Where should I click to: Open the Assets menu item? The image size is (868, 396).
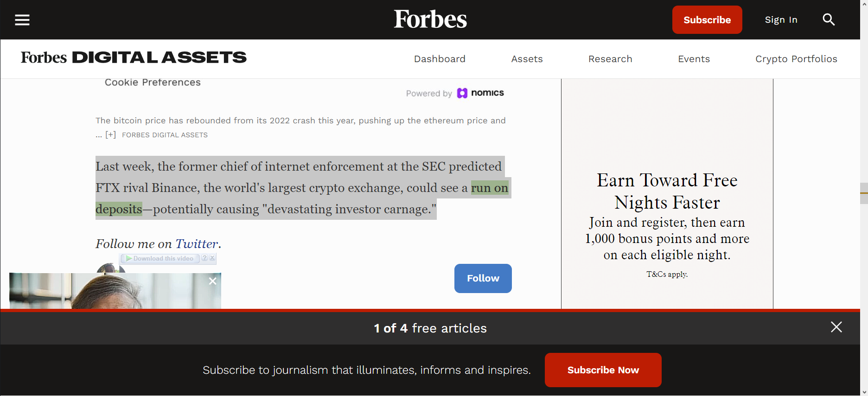tap(527, 59)
